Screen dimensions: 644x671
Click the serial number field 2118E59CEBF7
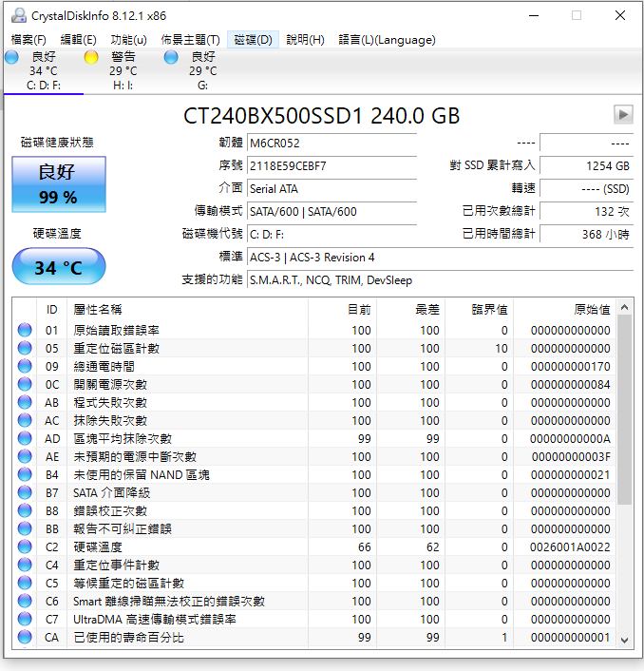point(331,165)
